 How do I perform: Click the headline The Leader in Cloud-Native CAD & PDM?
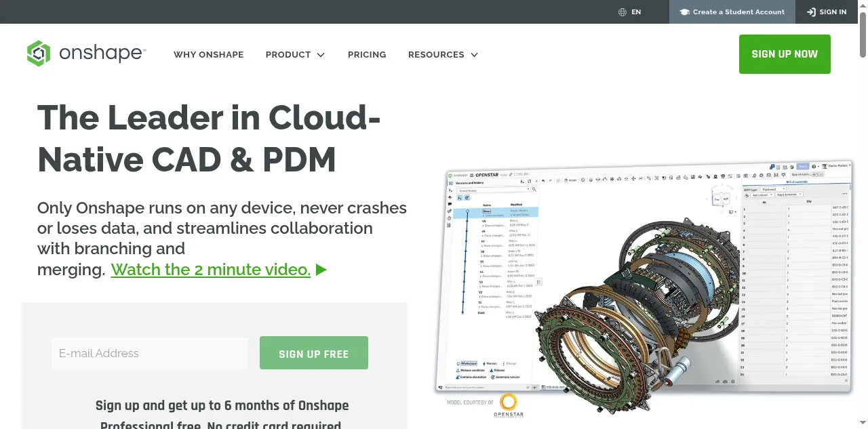[x=208, y=138]
